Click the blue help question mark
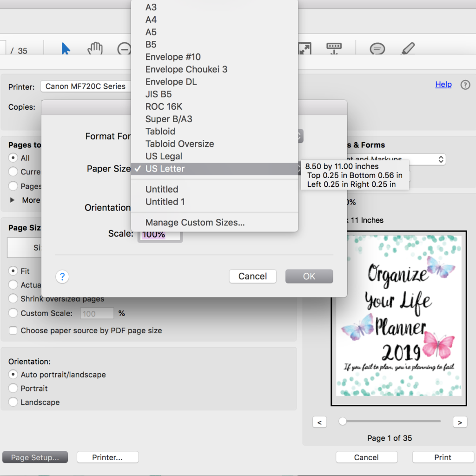Image resolution: width=476 pixels, height=476 pixels. click(x=62, y=276)
